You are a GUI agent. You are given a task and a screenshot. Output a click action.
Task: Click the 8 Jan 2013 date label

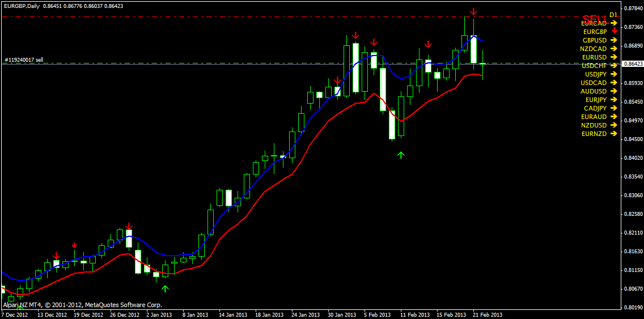coord(196,314)
